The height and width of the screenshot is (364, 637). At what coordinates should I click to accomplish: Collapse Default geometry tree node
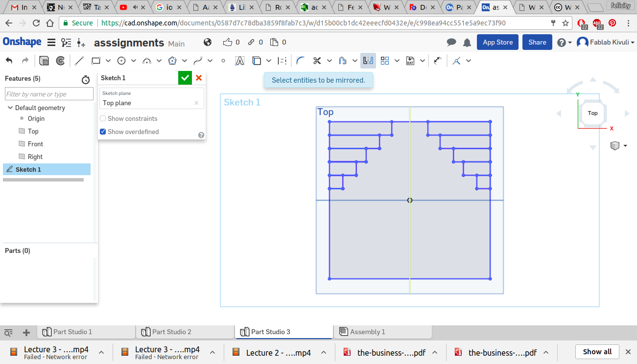(x=10, y=108)
